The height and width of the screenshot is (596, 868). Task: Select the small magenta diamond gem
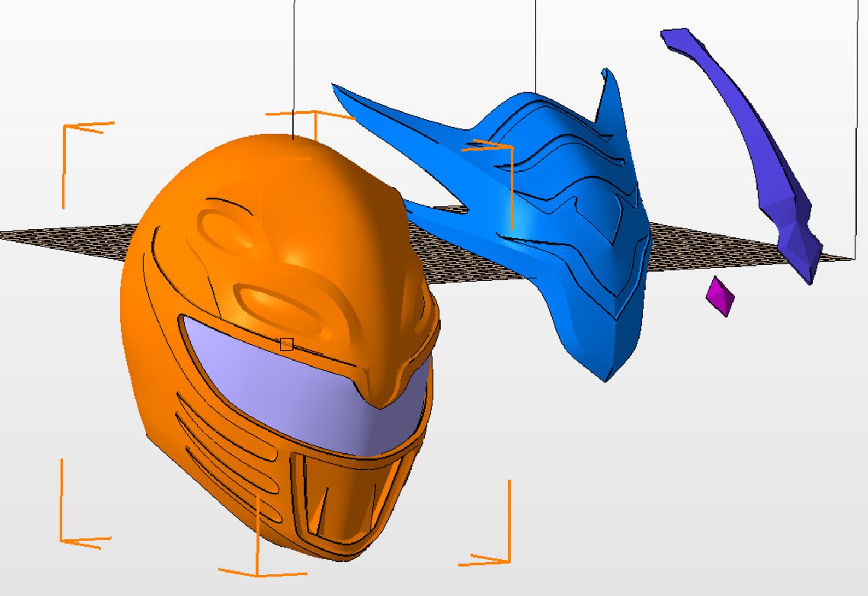(719, 297)
